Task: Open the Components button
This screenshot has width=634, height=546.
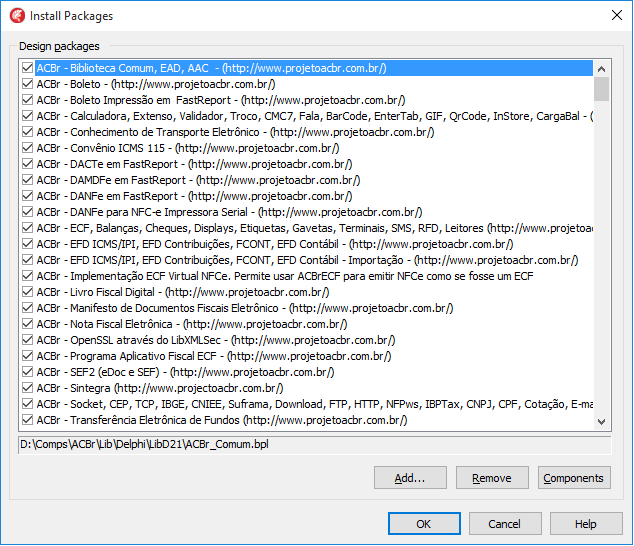Action: [x=574, y=478]
